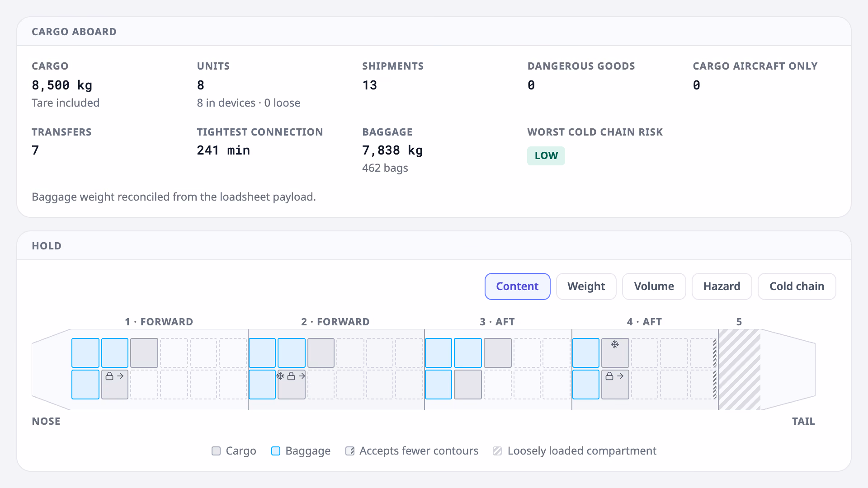
Task: Click the '3 · AFT' compartment label
Action: click(497, 322)
